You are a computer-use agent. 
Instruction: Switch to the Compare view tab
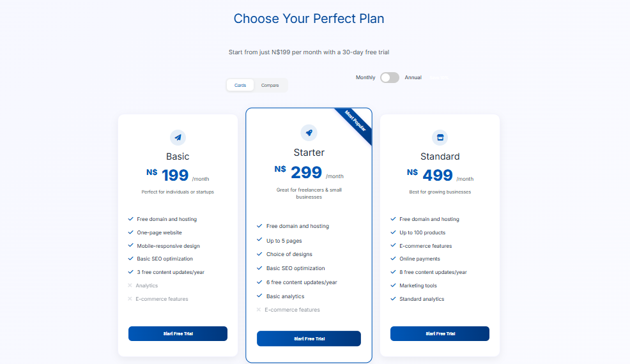tap(270, 85)
